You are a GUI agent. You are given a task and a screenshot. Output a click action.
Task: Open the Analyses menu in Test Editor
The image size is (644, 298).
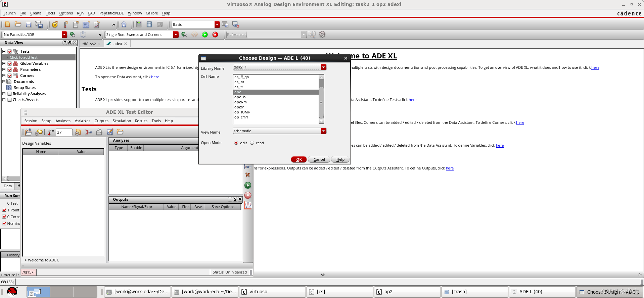click(x=63, y=121)
